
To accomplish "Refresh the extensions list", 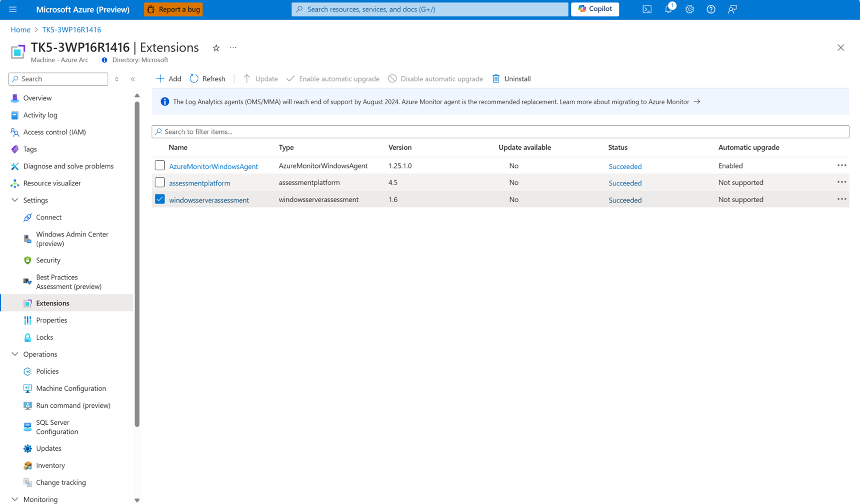I will click(207, 79).
